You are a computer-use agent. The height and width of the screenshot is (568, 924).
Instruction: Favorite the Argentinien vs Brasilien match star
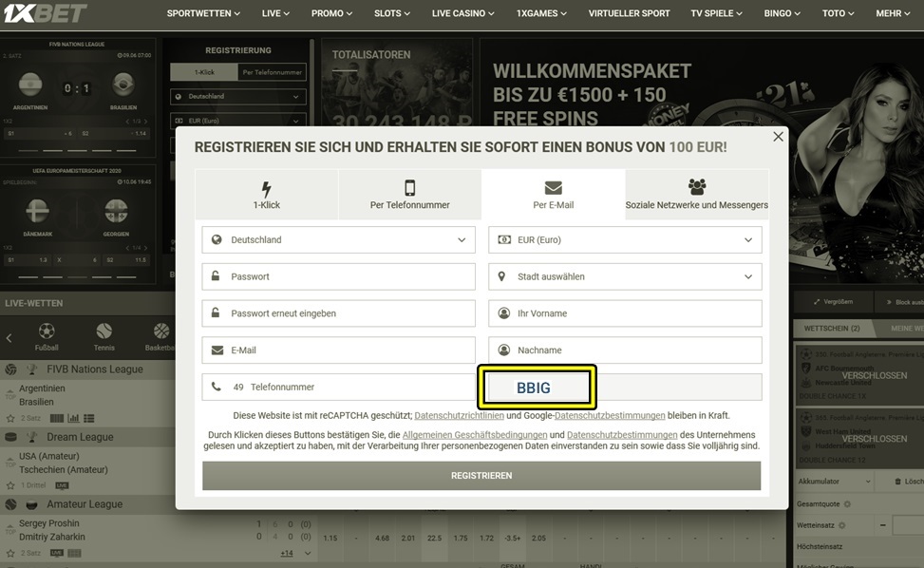[x=10, y=418]
